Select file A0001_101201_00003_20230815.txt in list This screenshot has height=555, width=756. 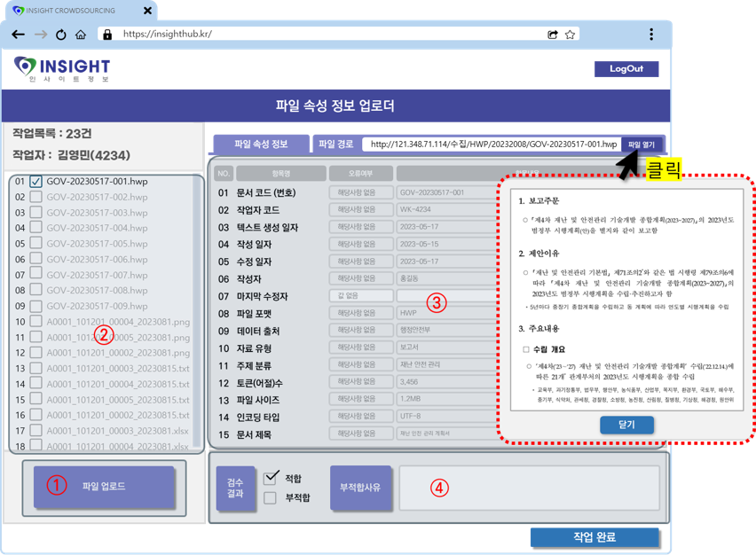tap(118, 369)
